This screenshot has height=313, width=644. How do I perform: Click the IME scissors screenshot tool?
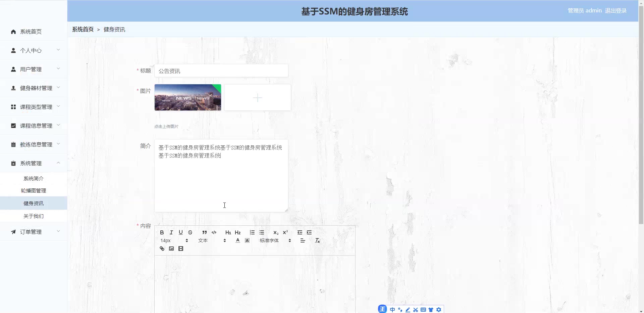tap(416, 310)
